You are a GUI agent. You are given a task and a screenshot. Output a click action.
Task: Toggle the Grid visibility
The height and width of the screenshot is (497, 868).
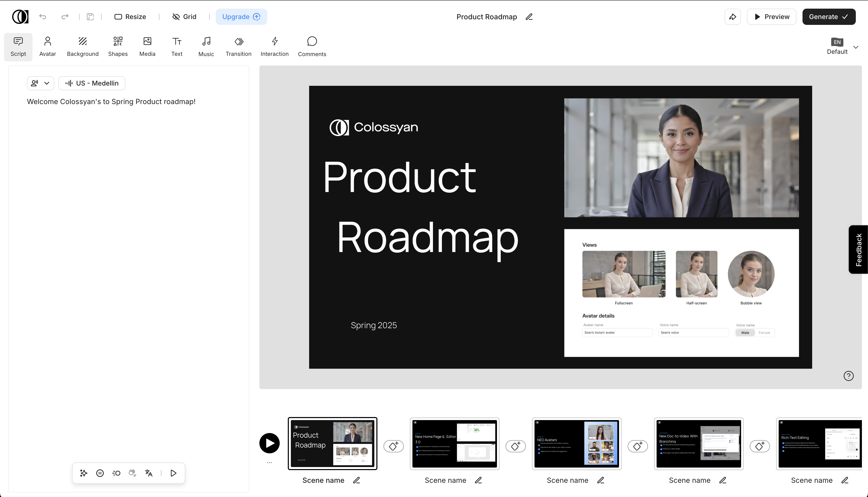coord(184,17)
